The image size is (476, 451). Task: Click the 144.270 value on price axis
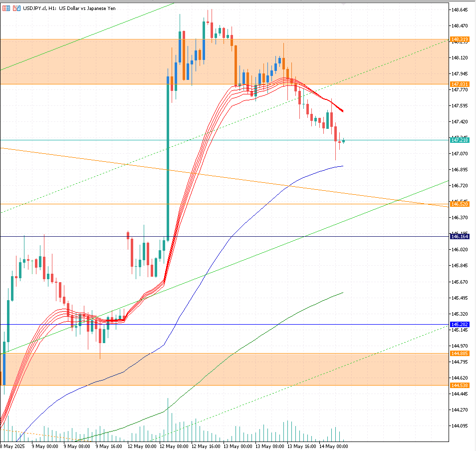point(460,410)
